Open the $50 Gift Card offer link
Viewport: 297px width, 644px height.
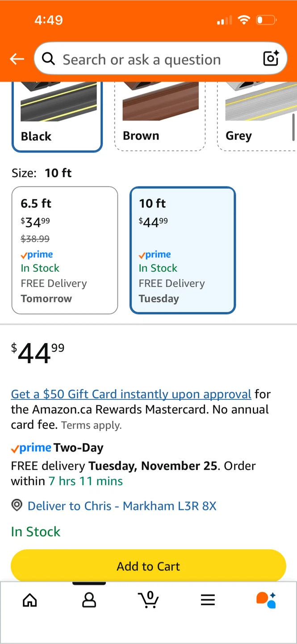point(131,394)
